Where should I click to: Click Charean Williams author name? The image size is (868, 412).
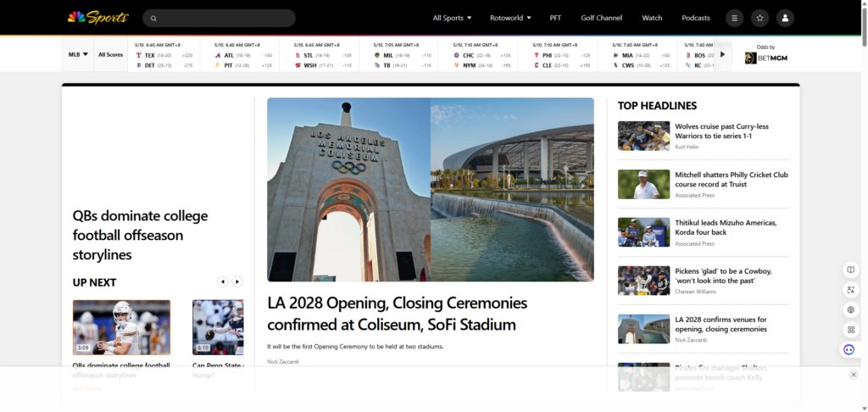coord(695,292)
